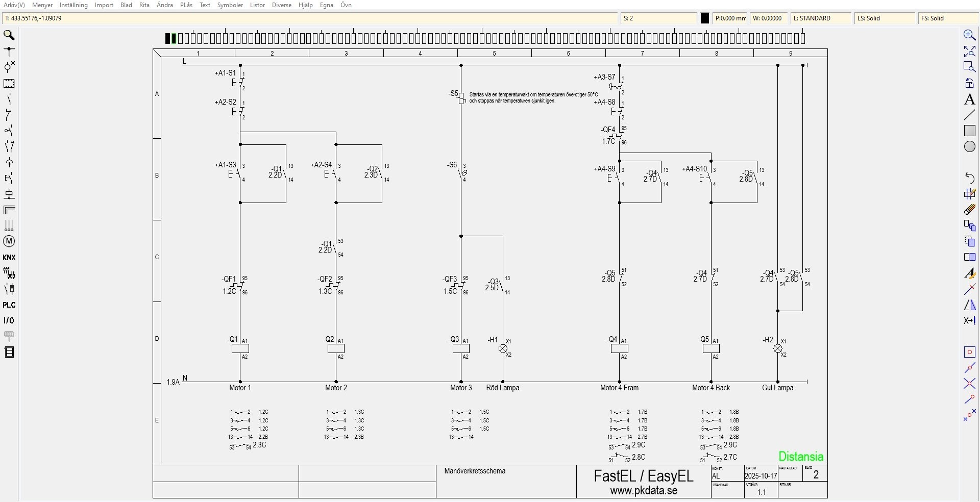Open the Symboler menu
Image resolution: width=980 pixels, height=502 pixels.
tap(230, 5)
